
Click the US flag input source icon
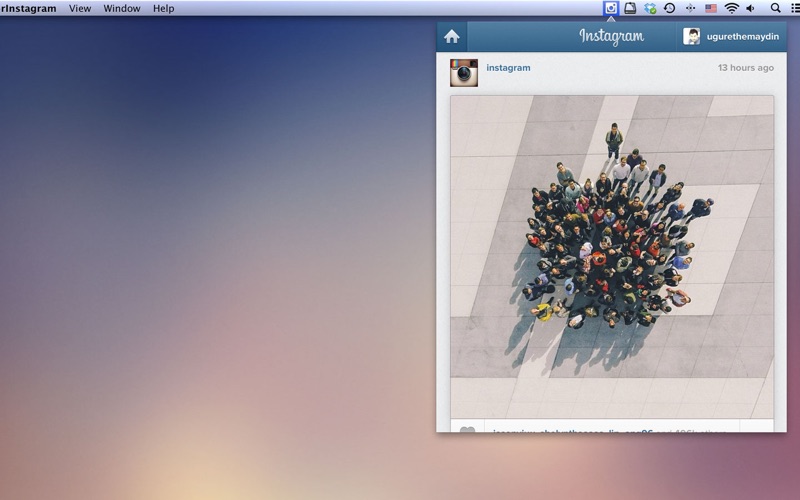(x=711, y=8)
